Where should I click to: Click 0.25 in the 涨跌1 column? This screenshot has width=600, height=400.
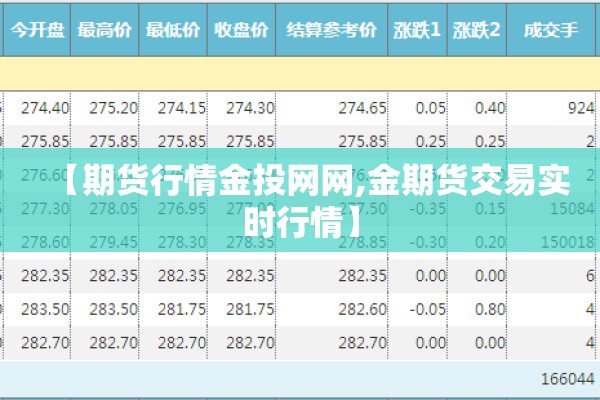click(431, 142)
